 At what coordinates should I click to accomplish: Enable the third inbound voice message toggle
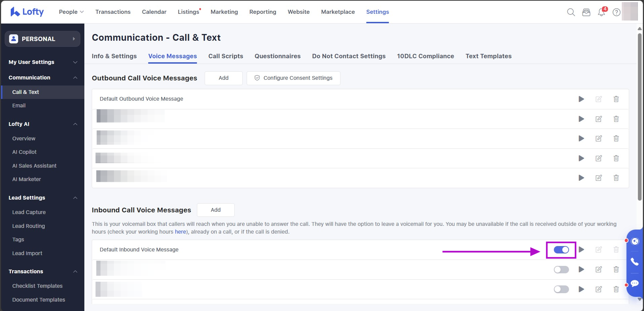tap(561, 289)
